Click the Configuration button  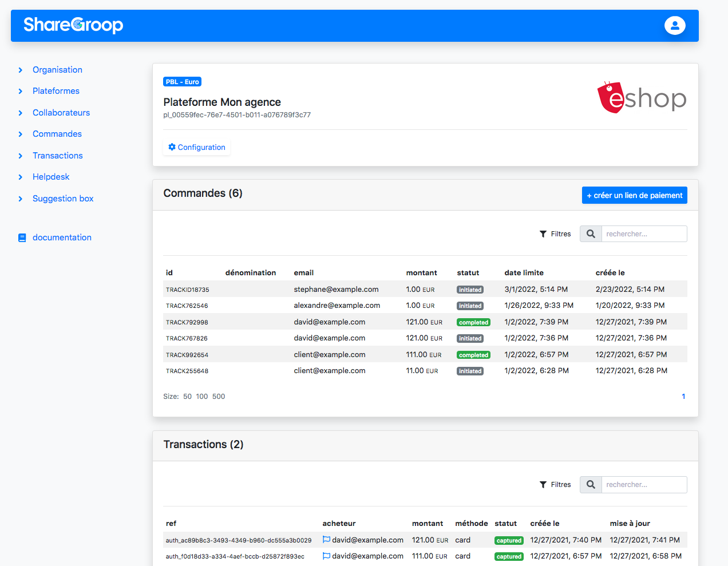point(197,147)
